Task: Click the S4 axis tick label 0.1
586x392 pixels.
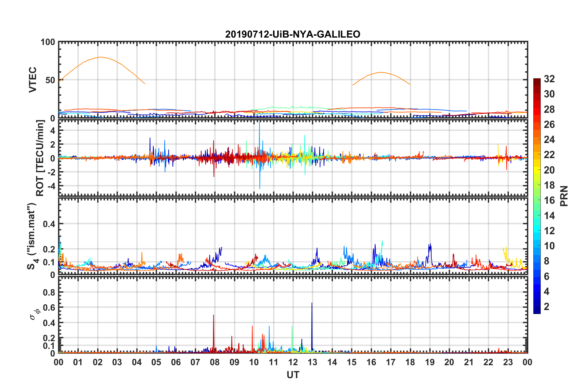Action: [49, 262]
